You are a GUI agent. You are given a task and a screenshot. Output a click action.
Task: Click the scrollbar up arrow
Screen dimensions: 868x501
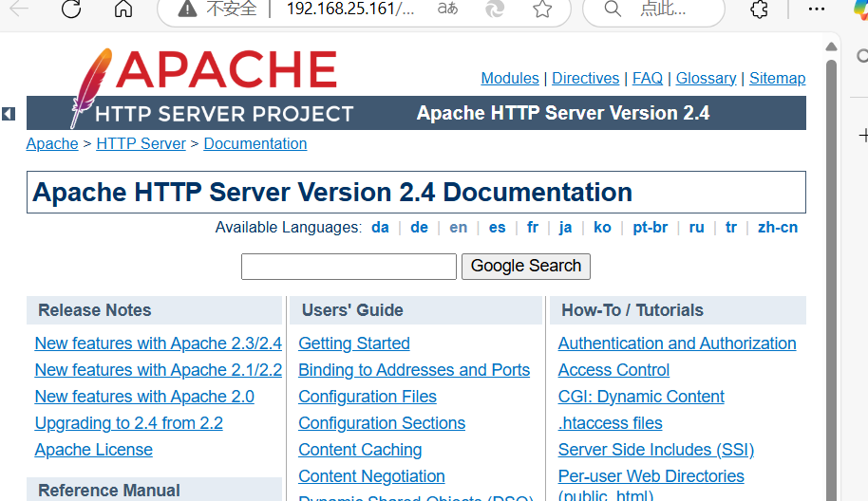(831, 47)
